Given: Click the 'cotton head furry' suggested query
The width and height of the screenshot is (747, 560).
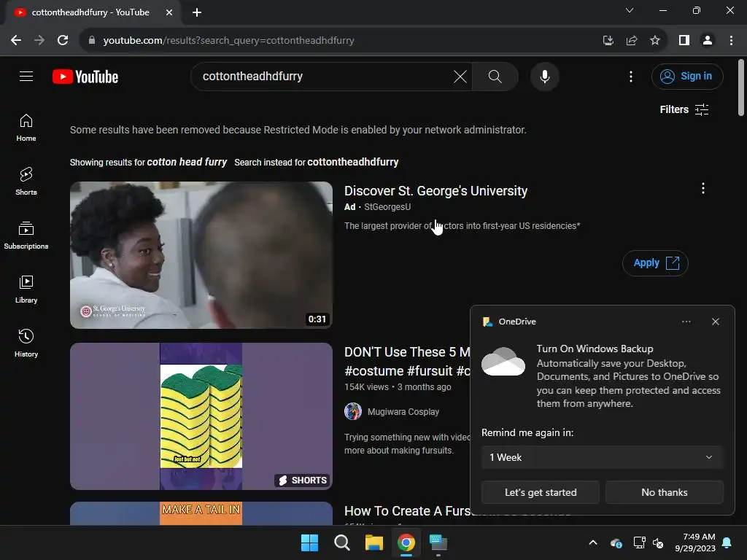Looking at the screenshot, I should pyautogui.click(x=187, y=162).
